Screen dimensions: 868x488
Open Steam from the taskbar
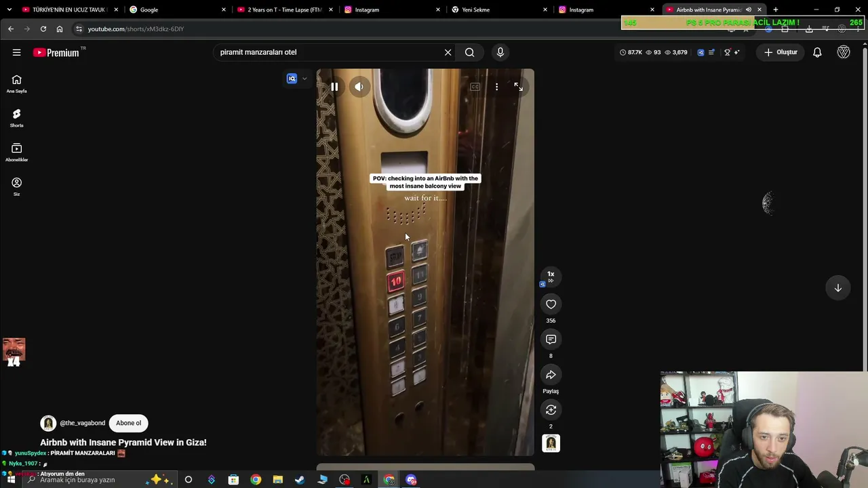coord(300,480)
